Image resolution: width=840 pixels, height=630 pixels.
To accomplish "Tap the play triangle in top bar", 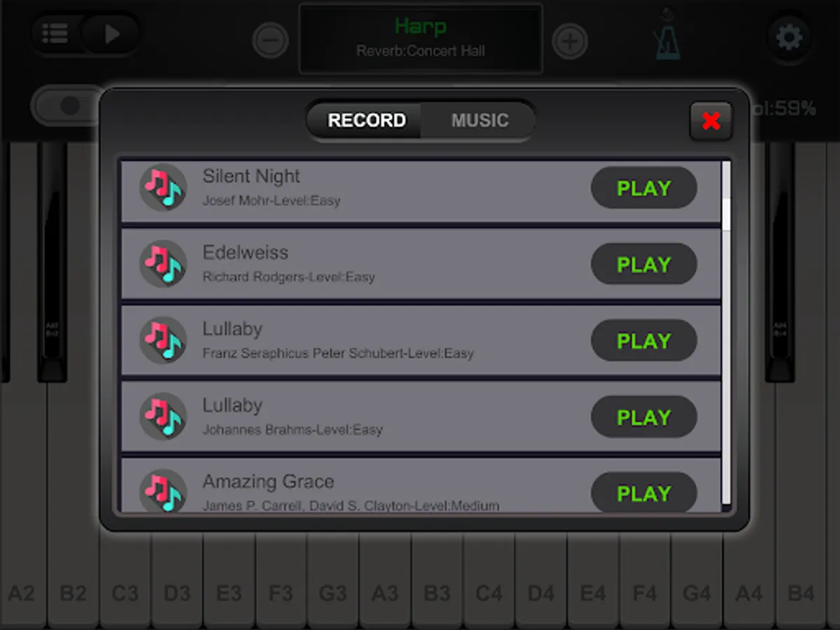I will click(x=111, y=33).
